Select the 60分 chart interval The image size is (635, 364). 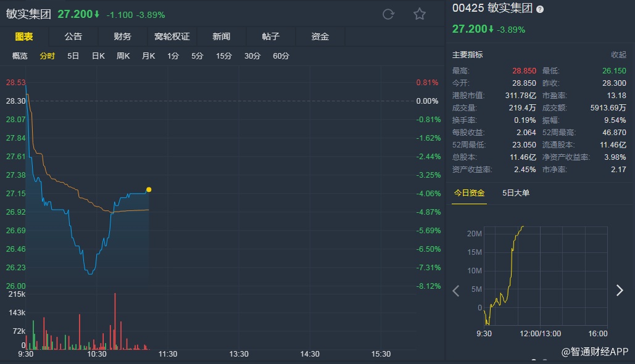click(281, 56)
